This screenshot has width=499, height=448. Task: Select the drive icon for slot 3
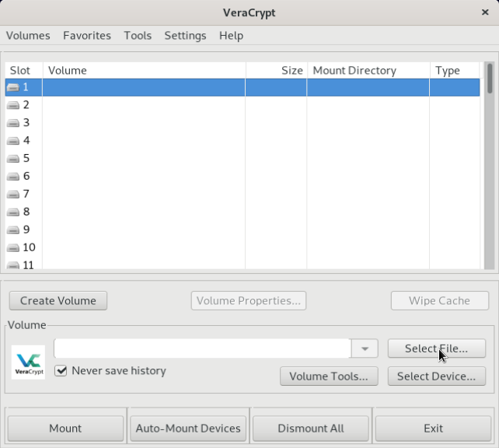pos(13,123)
